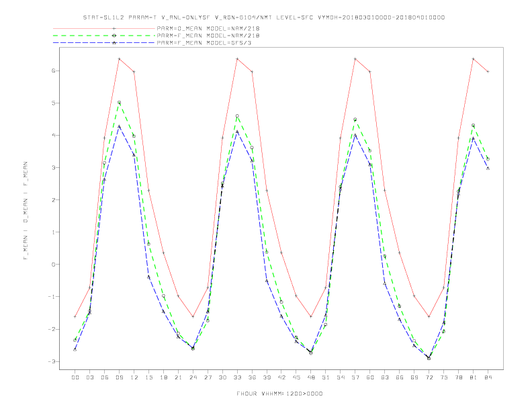Click x-axis tick label 39
The image size is (532, 411).
pyautogui.click(x=267, y=377)
